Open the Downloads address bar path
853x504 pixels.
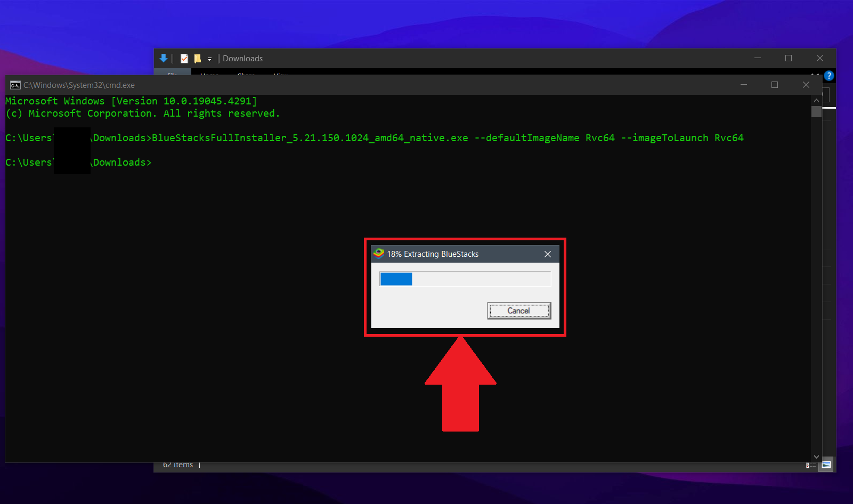[x=242, y=59]
